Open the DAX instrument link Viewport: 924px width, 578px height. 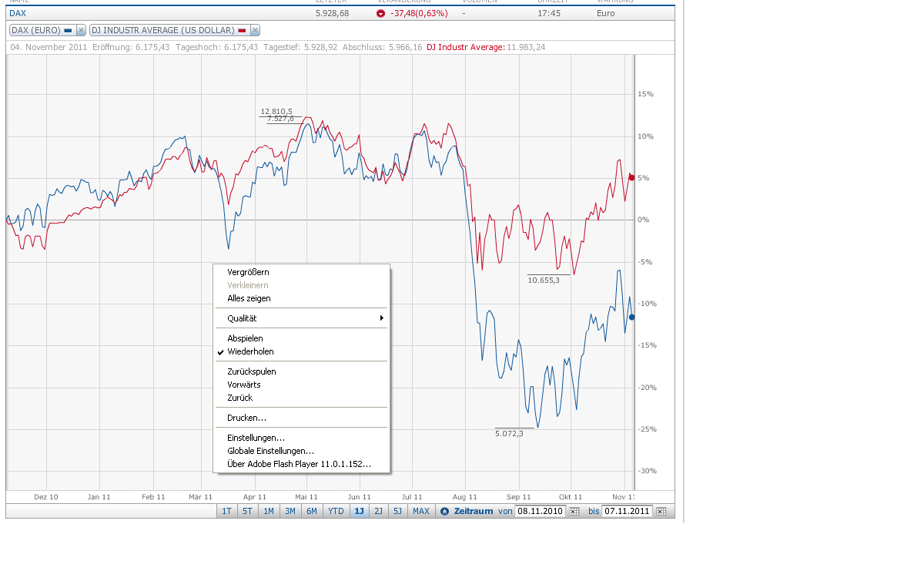click(x=17, y=12)
